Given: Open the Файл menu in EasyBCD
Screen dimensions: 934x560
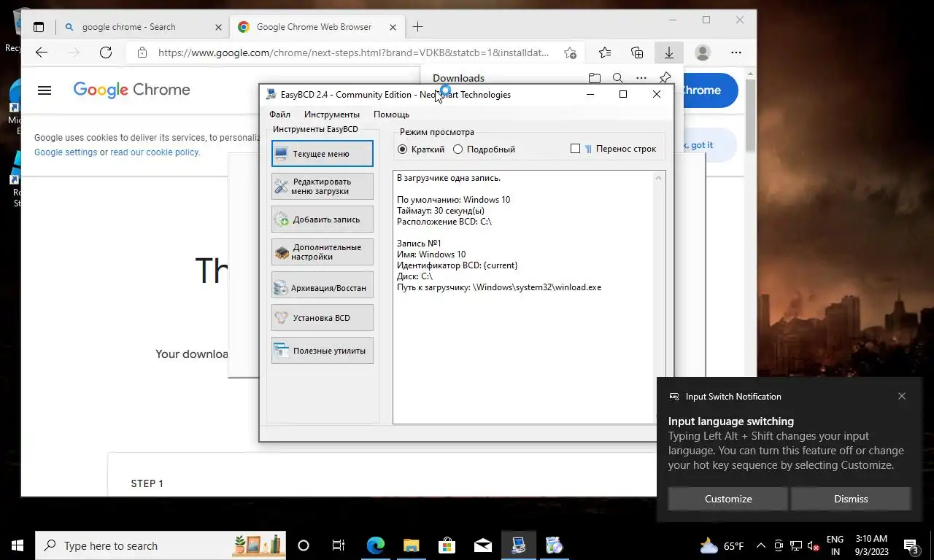Looking at the screenshot, I should [x=279, y=114].
